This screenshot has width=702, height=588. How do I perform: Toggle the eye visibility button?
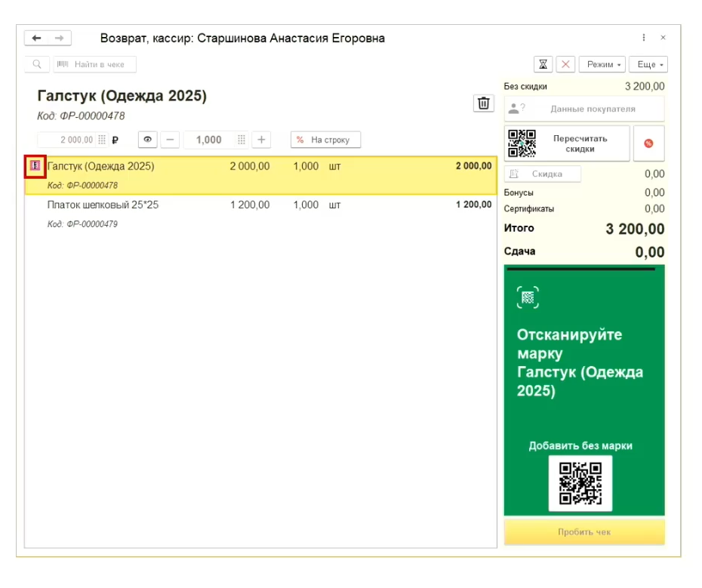click(x=147, y=140)
